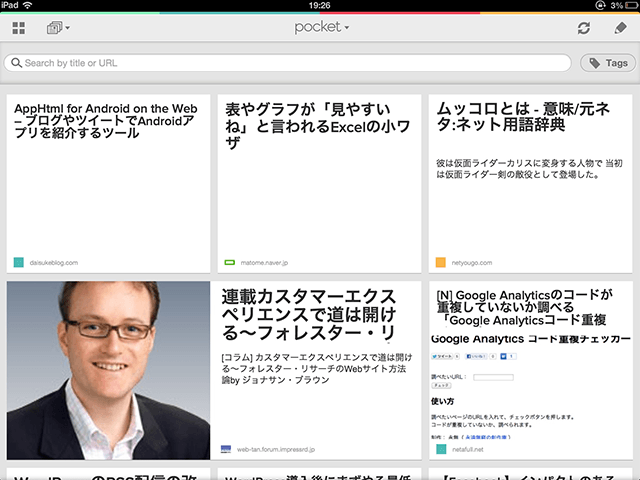Click the netafull.net source label
The image size is (640, 480).
click(x=467, y=449)
